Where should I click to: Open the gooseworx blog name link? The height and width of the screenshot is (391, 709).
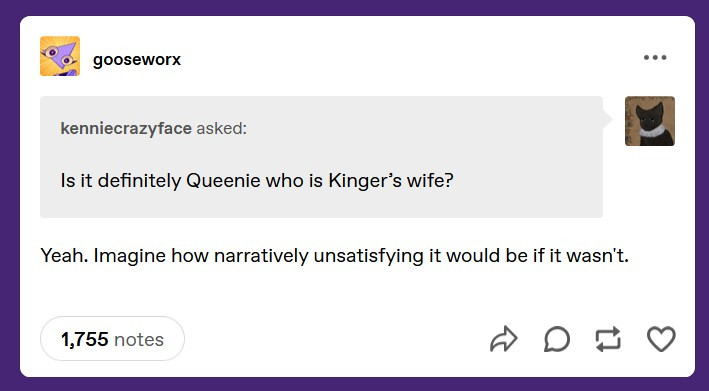pos(137,59)
